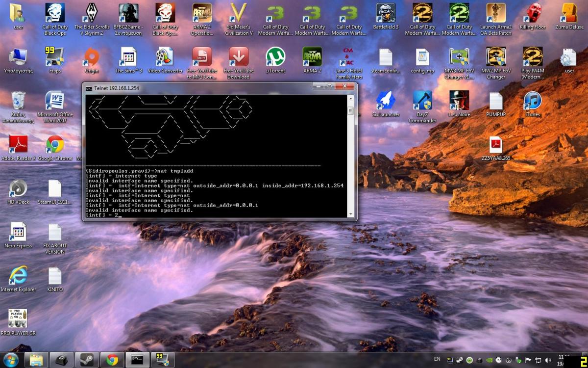588x368 pixels.
Task: Click the '[intf] = internet type' line
Action: coord(122,176)
